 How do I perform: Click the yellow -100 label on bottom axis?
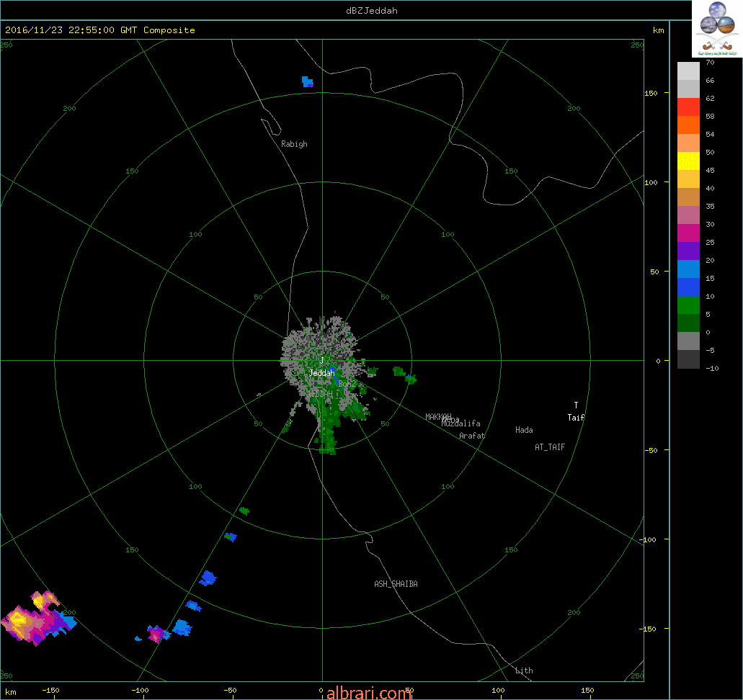(140, 690)
